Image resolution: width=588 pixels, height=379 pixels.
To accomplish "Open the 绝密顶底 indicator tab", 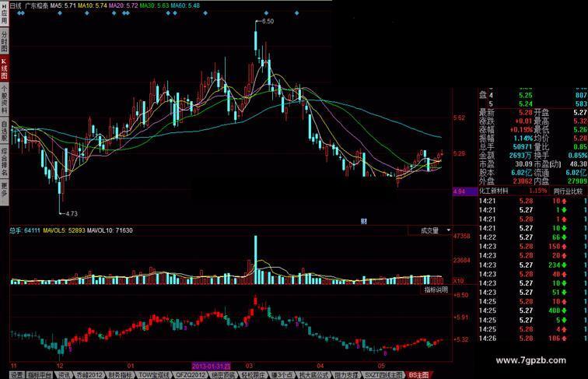I will pyautogui.click(x=223, y=375).
